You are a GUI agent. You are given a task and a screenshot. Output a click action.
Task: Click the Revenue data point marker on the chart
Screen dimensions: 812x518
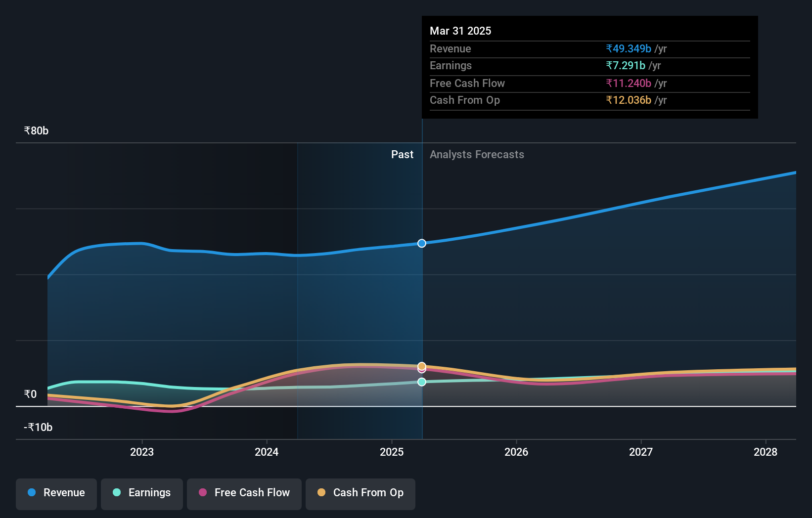422,243
